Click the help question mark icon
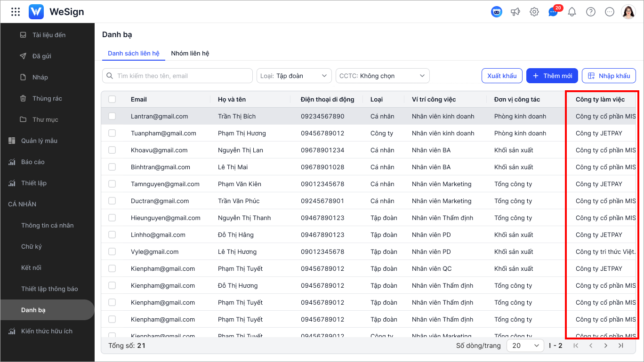Image resolution: width=644 pixels, height=362 pixels. pos(591,12)
